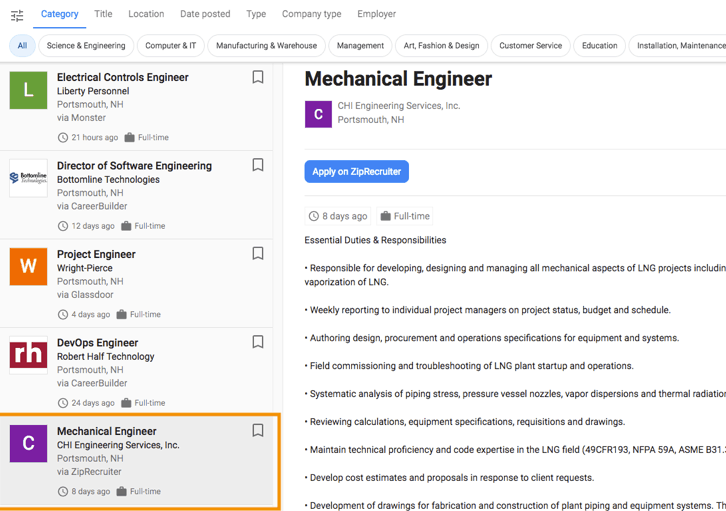Bookmark the Mechanical Engineer job in list
The width and height of the screenshot is (726, 511).
click(x=258, y=430)
